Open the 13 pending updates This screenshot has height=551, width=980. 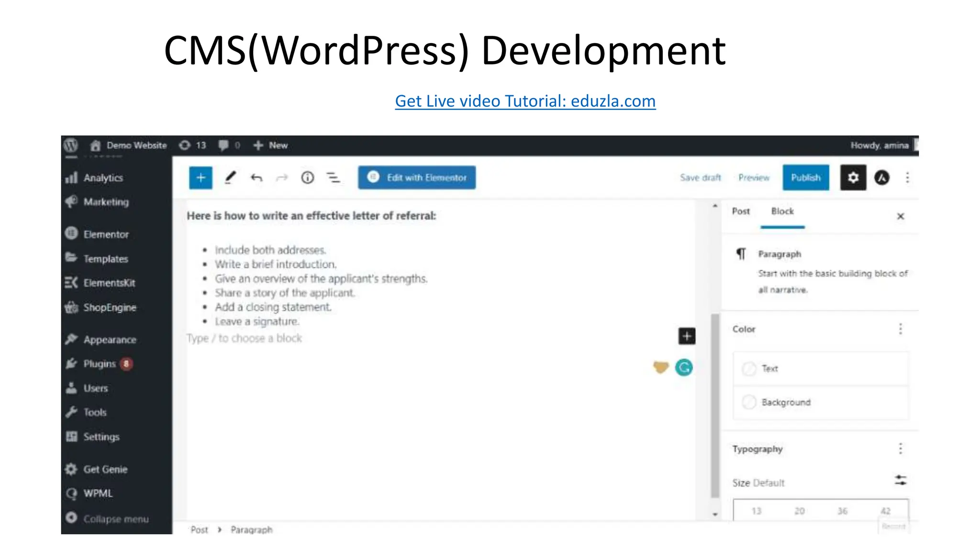pyautogui.click(x=192, y=145)
